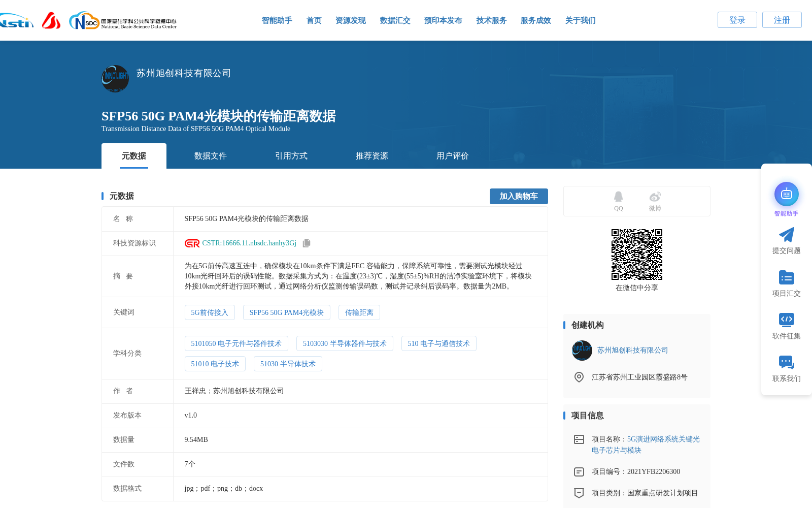Click the CSTR logo icon
The width and height of the screenshot is (812, 508).
click(x=192, y=243)
